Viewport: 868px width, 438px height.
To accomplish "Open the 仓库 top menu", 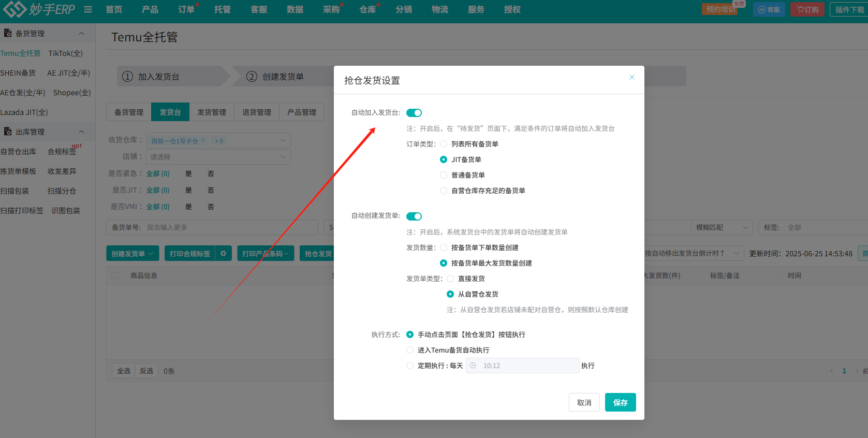I will (367, 9).
